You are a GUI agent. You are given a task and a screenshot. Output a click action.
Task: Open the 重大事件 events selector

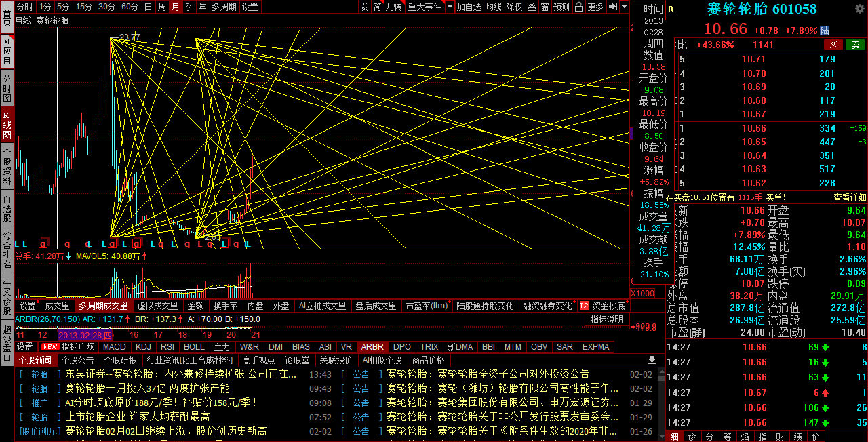click(424, 7)
